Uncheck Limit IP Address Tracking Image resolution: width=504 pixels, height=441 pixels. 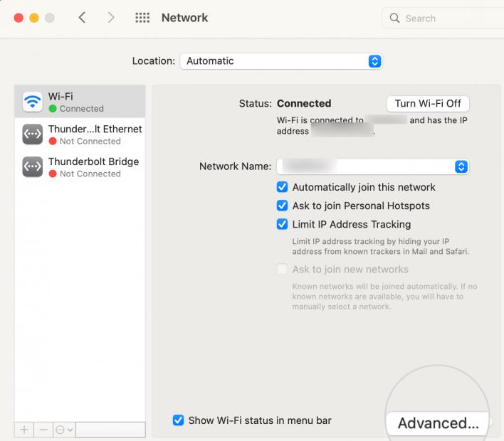click(x=282, y=224)
